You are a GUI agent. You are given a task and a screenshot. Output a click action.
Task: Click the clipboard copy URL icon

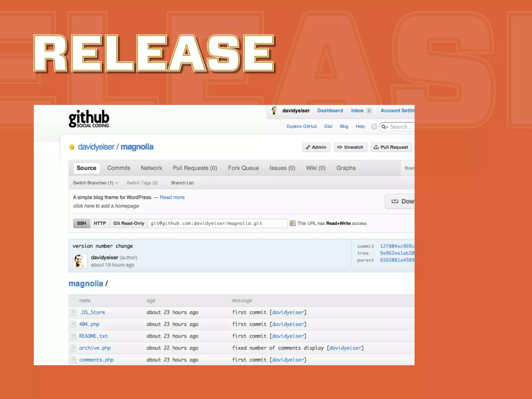tap(292, 223)
